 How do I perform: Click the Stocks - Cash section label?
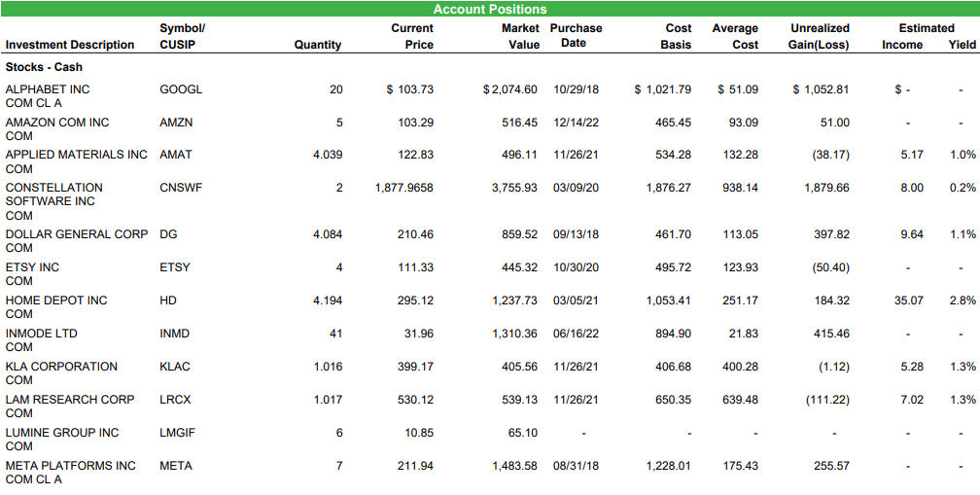pyautogui.click(x=44, y=67)
